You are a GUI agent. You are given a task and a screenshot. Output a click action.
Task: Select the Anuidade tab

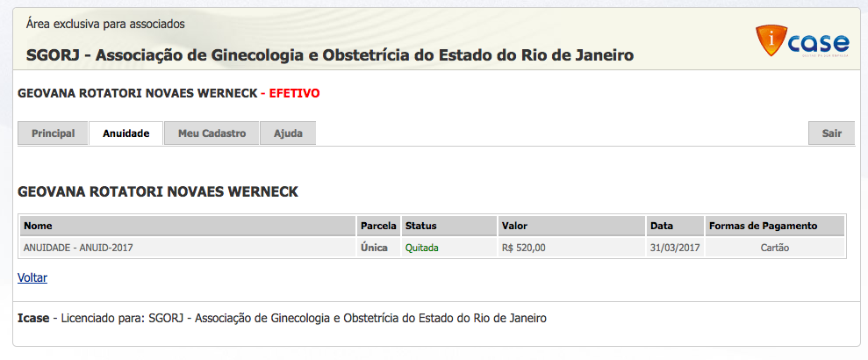pos(126,133)
